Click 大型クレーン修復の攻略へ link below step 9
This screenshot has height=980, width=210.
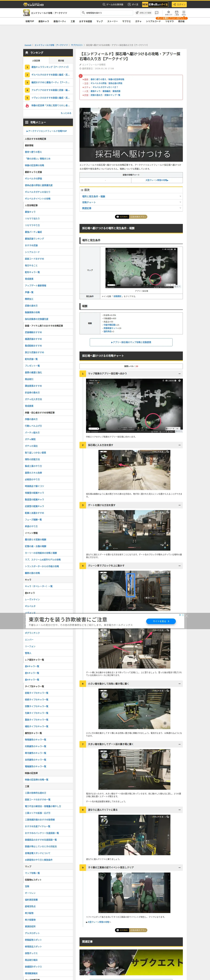click(x=98, y=922)
